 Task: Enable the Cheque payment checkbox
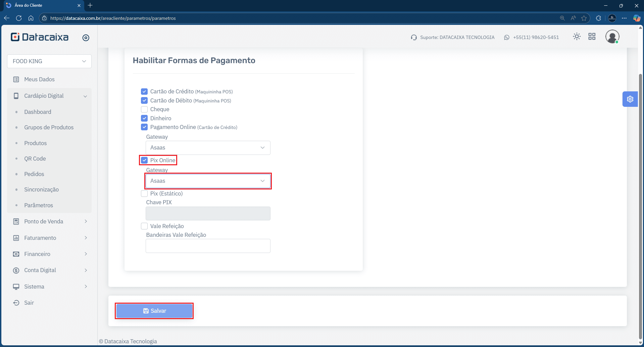144,110
